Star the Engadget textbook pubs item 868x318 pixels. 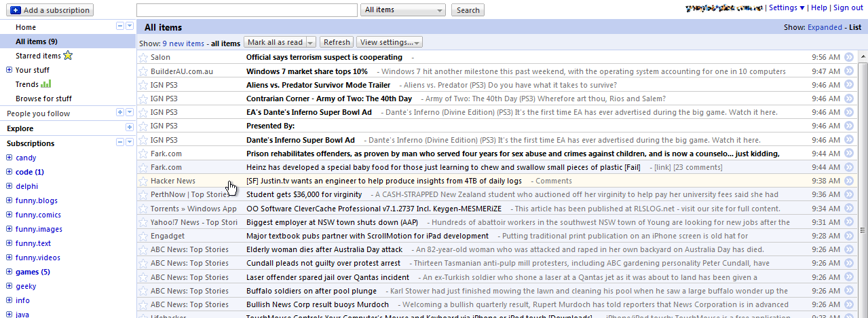[143, 236]
